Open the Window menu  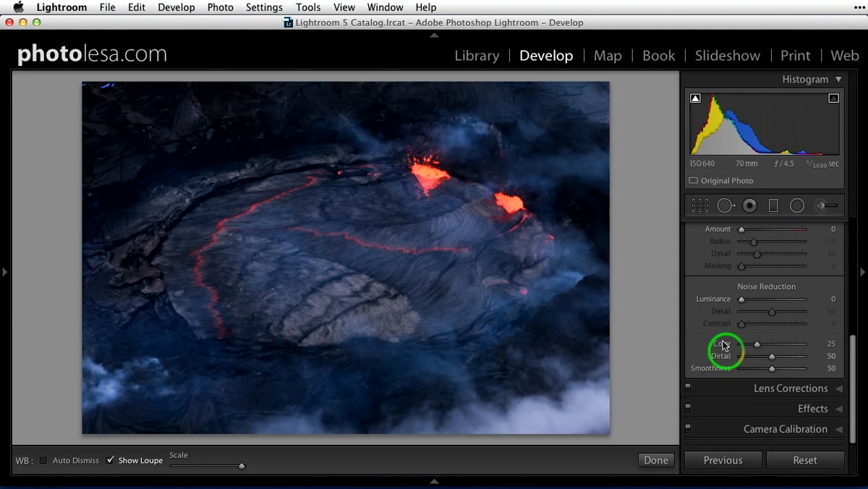[385, 7]
